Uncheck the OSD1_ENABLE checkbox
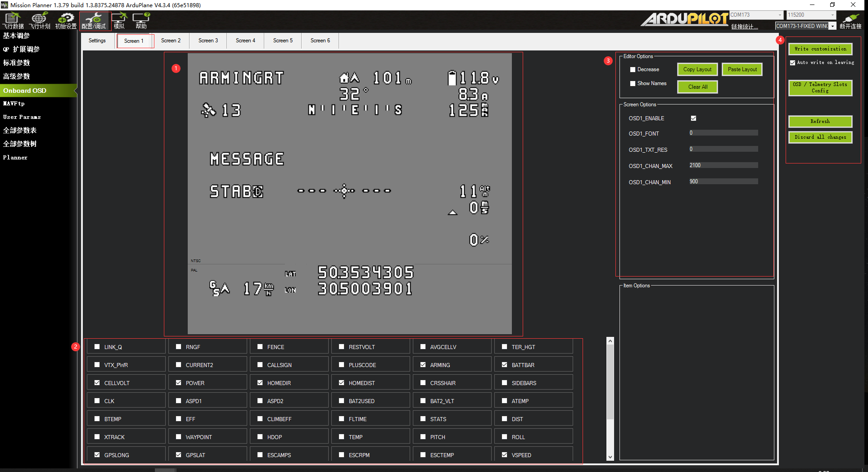Viewport: 868px width, 472px height. coord(693,118)
